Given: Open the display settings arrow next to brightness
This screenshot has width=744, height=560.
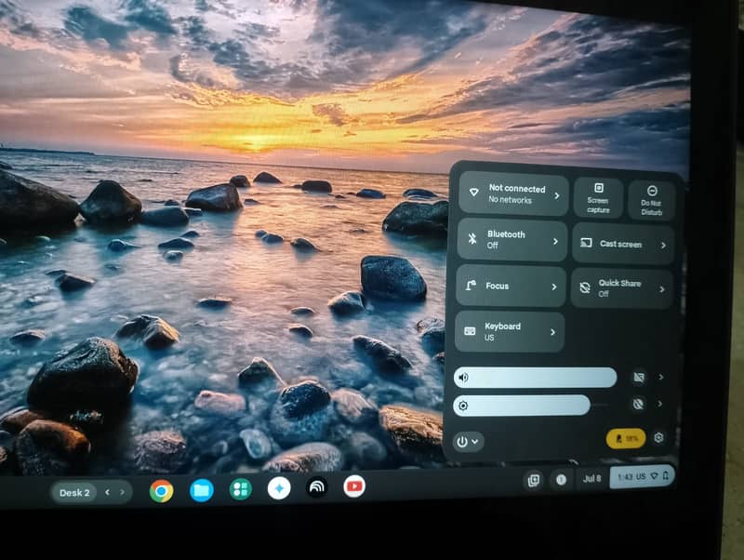Looking at the screenshot, I should 660,404.
